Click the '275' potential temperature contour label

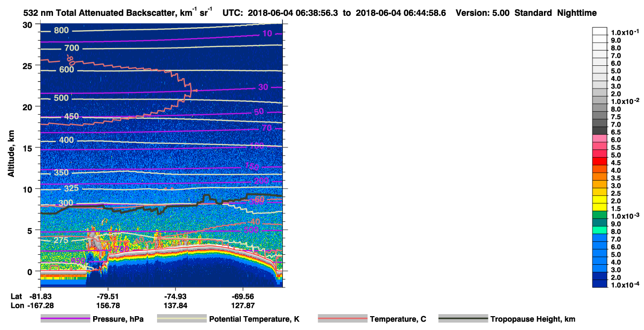61,240
